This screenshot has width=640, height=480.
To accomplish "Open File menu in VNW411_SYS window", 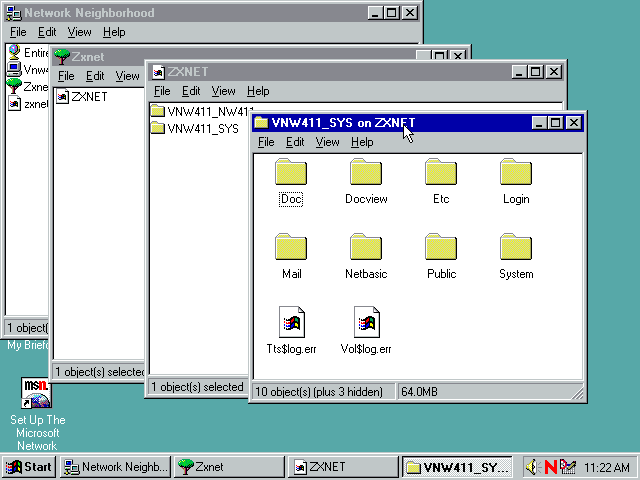I will (x=266, y=142).
